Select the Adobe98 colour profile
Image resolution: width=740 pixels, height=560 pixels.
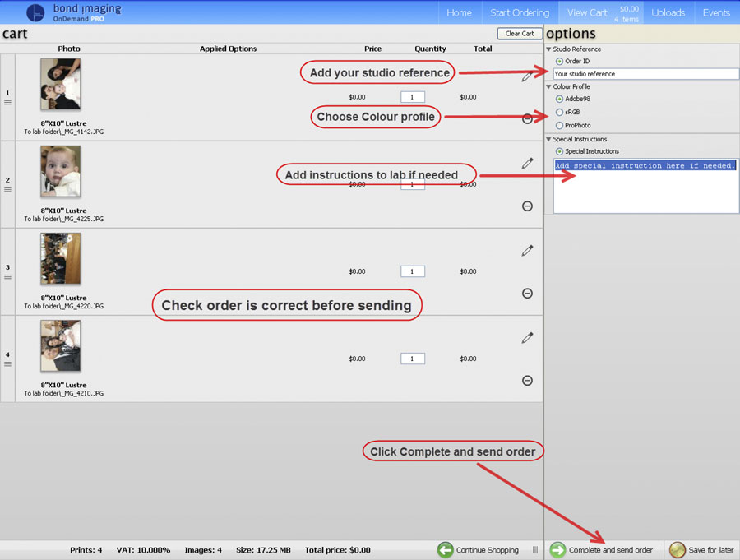tap(560, 99)
